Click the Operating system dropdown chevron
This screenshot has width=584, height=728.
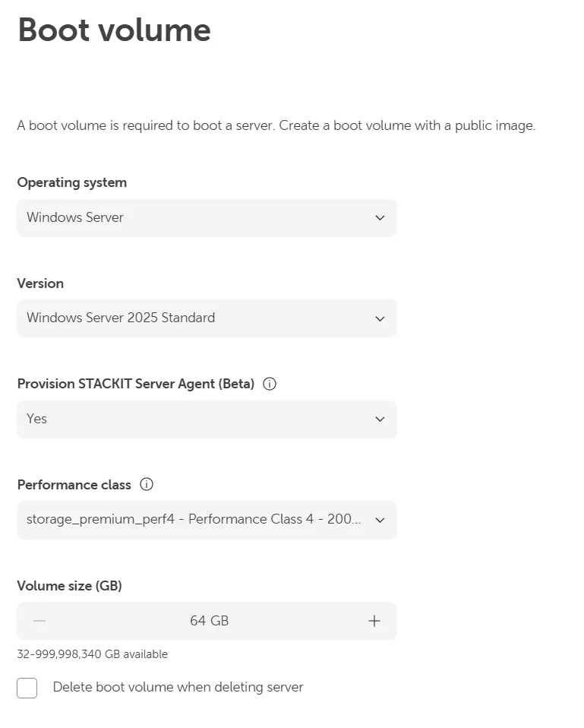[x=380, y=218]
